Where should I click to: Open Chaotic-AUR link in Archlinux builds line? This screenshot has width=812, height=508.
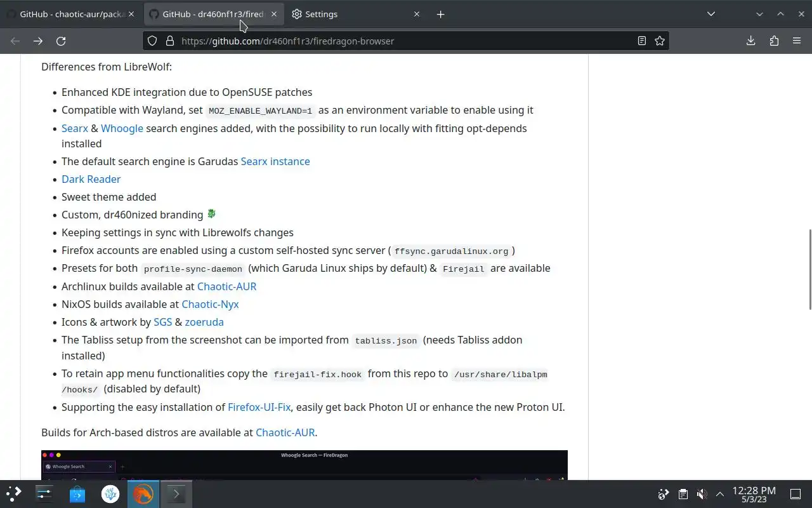click(x=226, y=286)
